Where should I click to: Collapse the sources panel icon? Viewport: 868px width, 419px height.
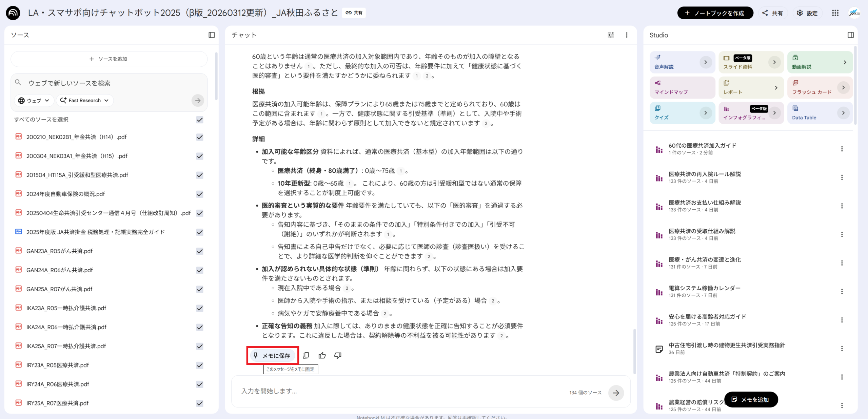point(212,35)
